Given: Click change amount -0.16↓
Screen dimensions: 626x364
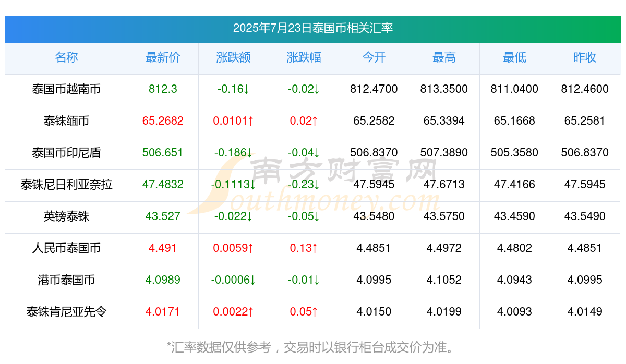Looking at the screenshot, I should pyautogui.click(x=233, y=89).
